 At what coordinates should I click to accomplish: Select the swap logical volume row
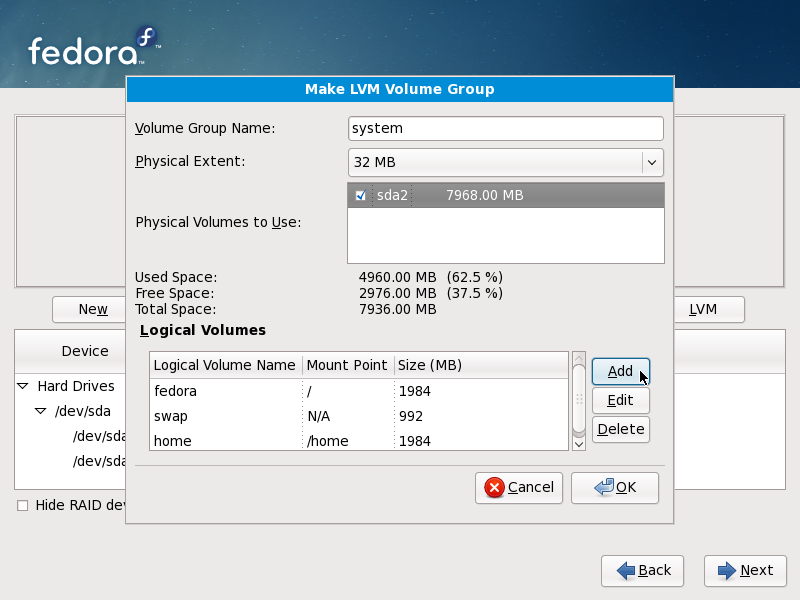click(359, 416)
